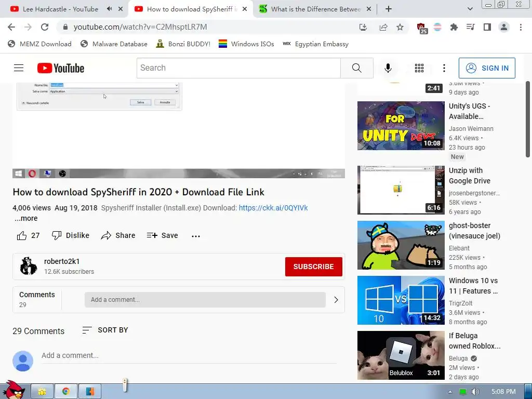This screenshot has width=532, height=399.
Task: Open the MEMZ Download bookmark
Action: point(39,44)
